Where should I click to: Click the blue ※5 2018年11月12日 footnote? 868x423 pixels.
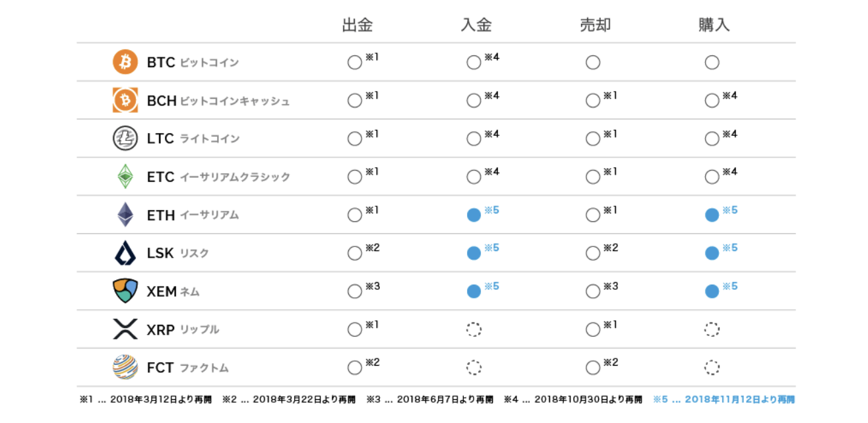click(x=724, y=399)
